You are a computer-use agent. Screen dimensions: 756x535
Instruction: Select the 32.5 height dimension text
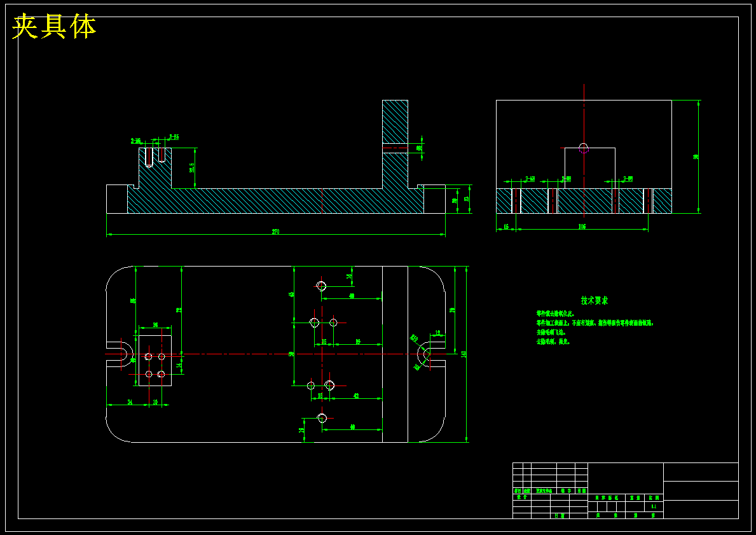[x=192, y=167]
